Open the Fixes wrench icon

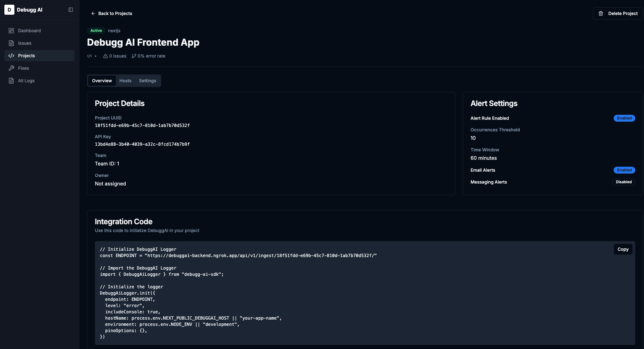point(11,68)
